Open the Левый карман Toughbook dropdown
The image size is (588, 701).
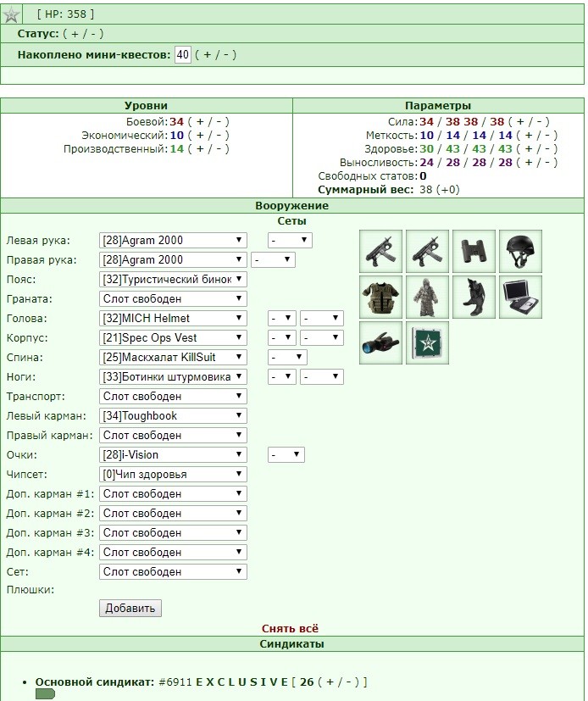[x=173, y=416]
